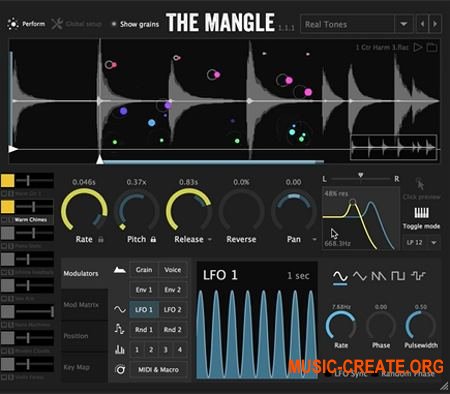Toggle the Warm Chimes yellow slot square

click(7, 207)
